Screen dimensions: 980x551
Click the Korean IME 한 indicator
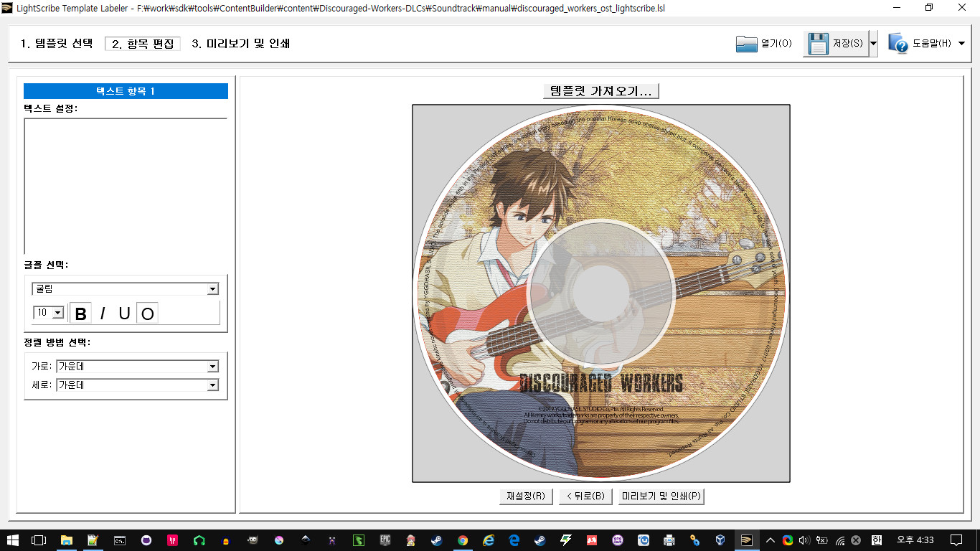click(877, 540)
